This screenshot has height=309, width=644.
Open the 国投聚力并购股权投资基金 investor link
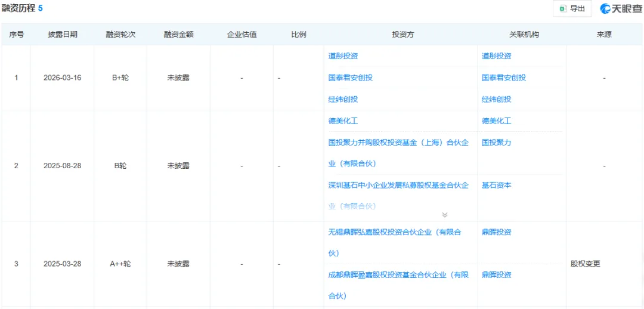click(398, 153)
